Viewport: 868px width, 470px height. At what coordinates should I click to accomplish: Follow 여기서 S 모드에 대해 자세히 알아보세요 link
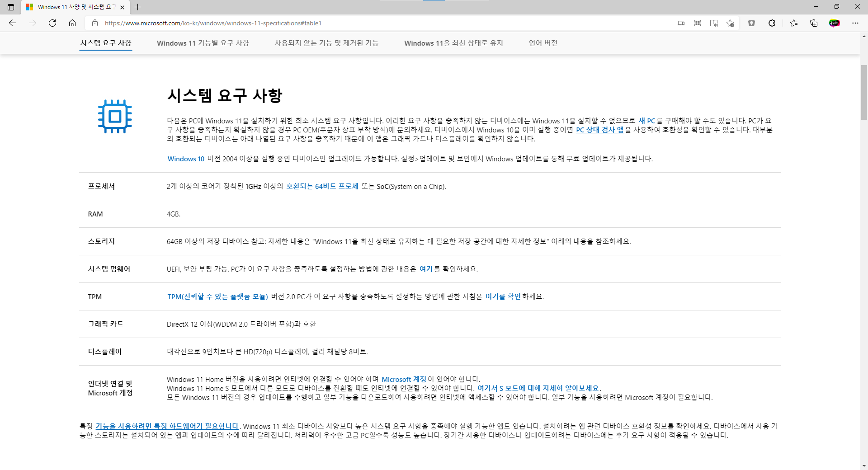click(x=538, y=388)
